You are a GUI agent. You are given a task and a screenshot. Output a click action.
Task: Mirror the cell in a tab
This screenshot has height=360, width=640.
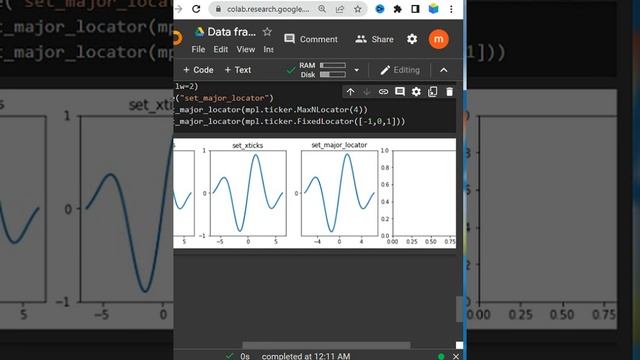433,92
